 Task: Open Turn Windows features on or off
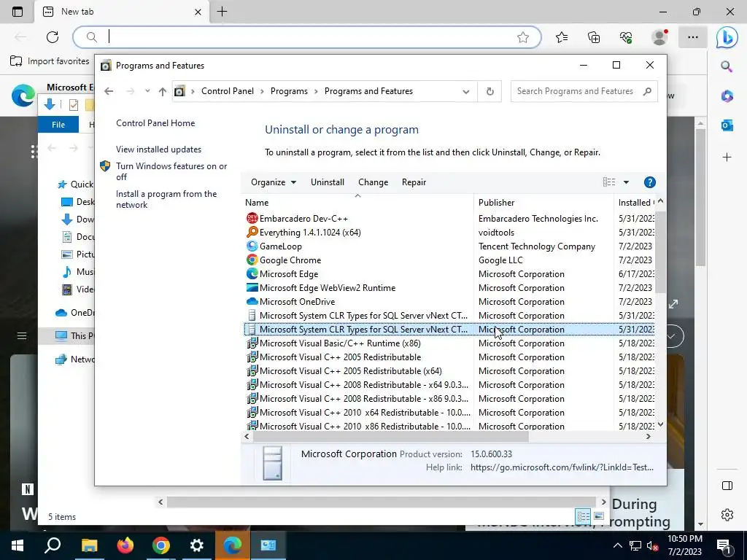click(x=171, y=171)
